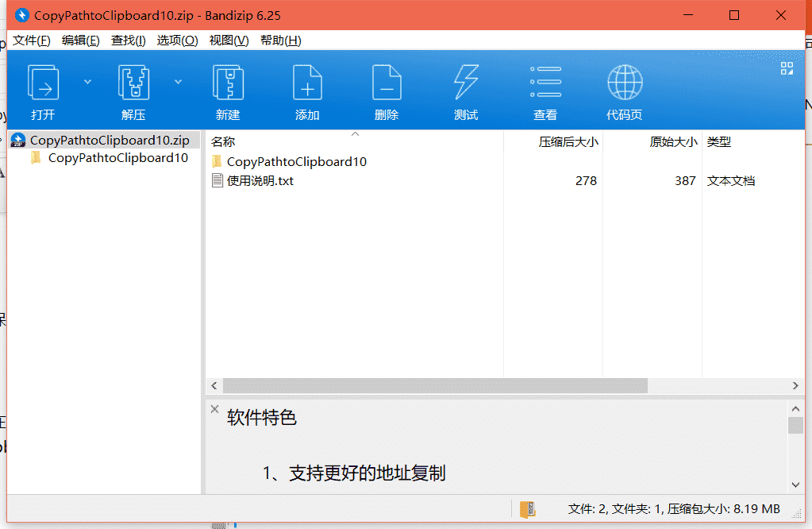Image resolution: width=812 pixels, height=529 pixels.
Task: Close the comment preview pane
Action: [x=215, y=409]
